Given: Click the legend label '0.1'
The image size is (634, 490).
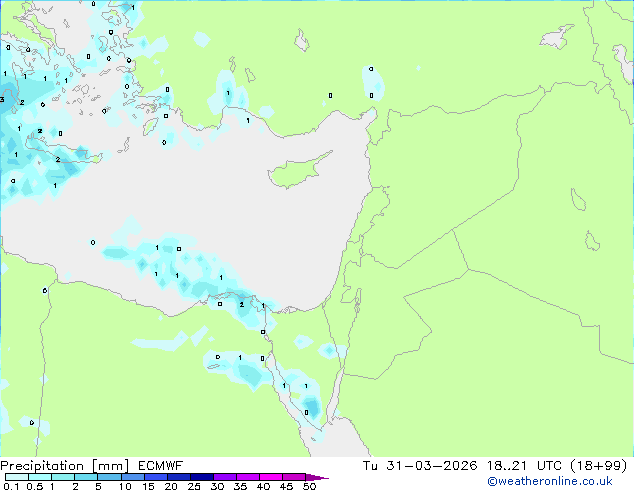Looking at the screenshot, I should pyautogui.click(x=11, y=486).
